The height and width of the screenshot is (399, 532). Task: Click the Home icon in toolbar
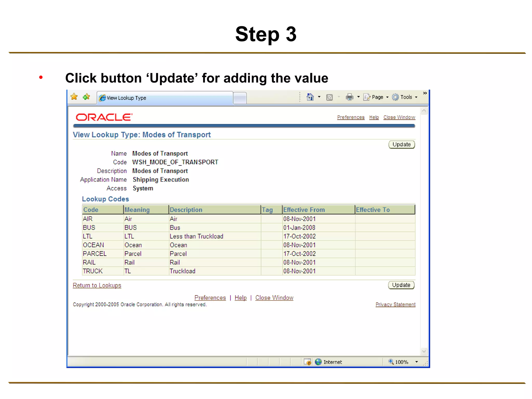(310, 97)
